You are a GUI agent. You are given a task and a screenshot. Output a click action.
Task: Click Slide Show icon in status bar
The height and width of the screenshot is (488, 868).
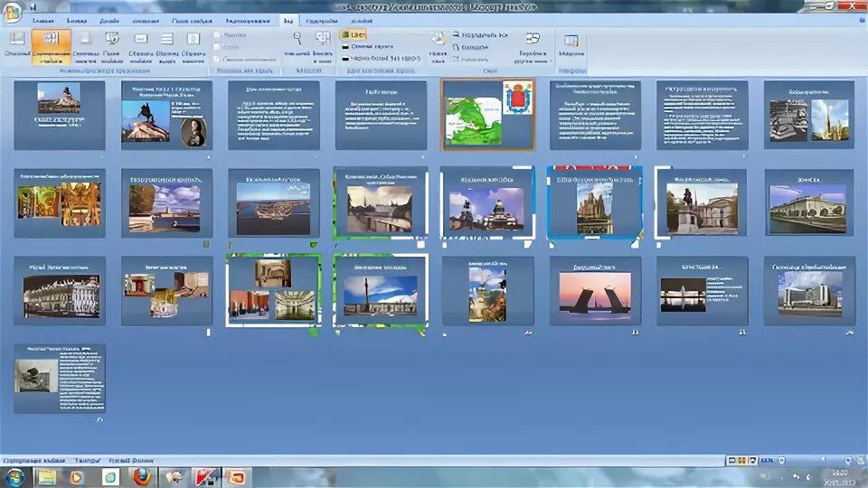(x=752, y=460)
